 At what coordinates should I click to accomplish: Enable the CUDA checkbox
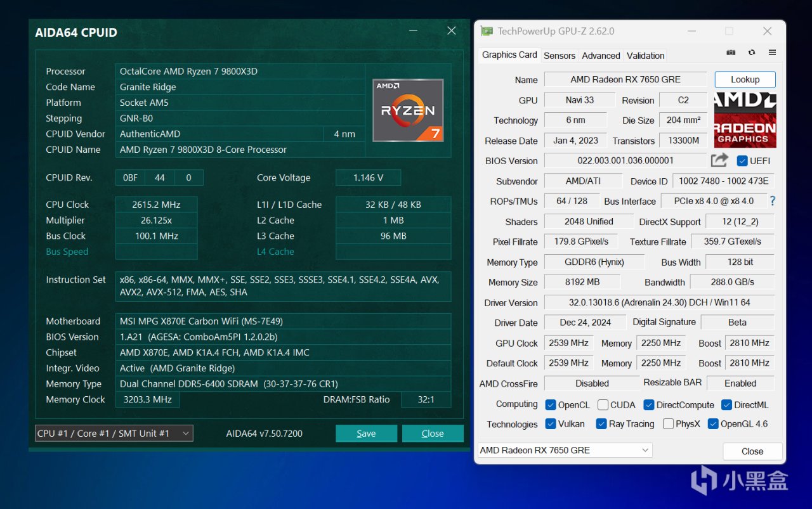tap(603, 404)
